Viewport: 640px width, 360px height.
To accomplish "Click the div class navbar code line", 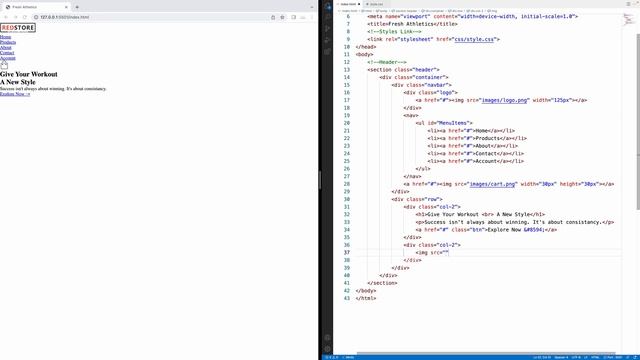I will click(x=421, y=85).
